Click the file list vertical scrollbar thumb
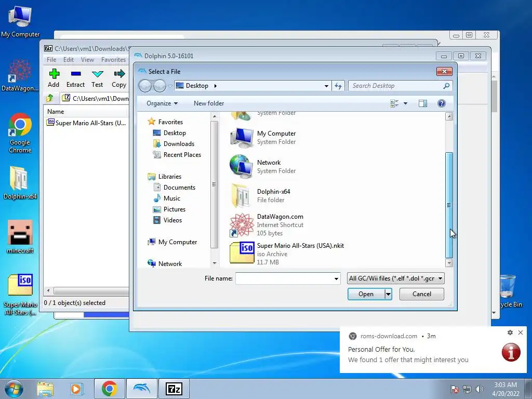This screenshot has height=399, width=532. [x=449, y=205]
